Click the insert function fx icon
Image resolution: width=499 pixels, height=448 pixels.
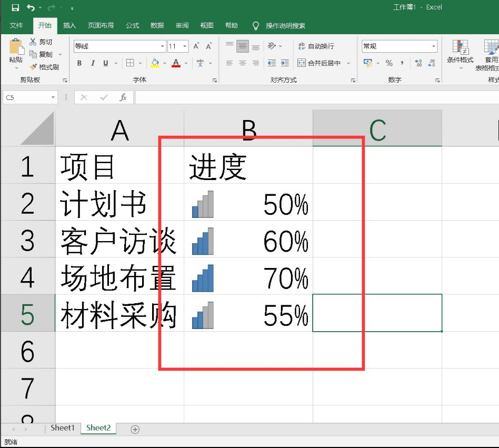(x=123, y=97)
